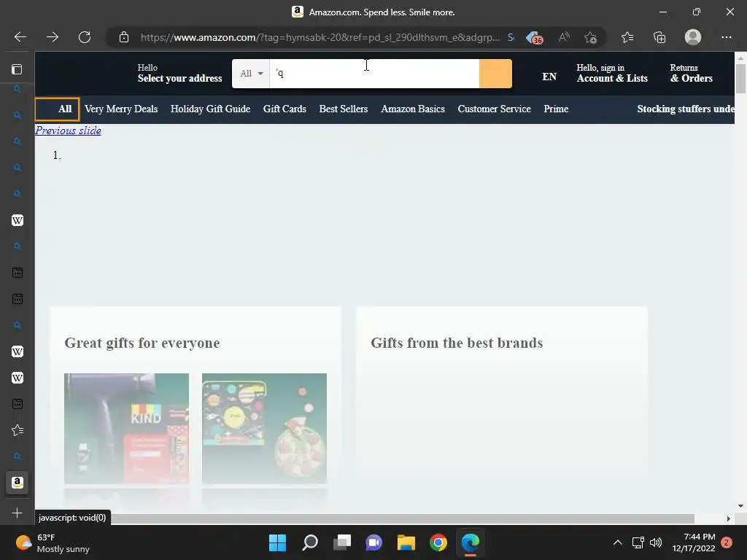Open the network status icon
Viewport: 747px width, 560px height.
click(638, 542)
